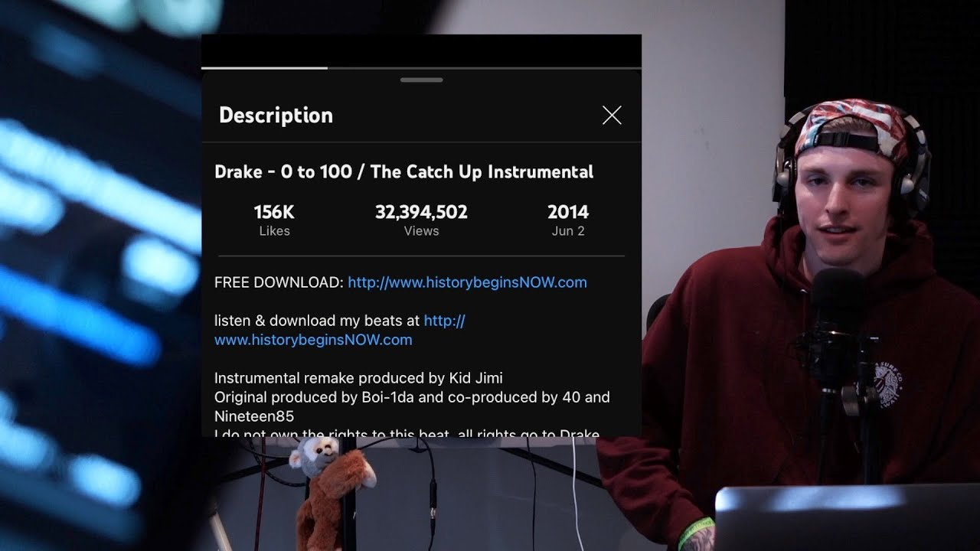Click the video progress bar above Description
Viewport: 980px width, 551px height.
point(421,68)
